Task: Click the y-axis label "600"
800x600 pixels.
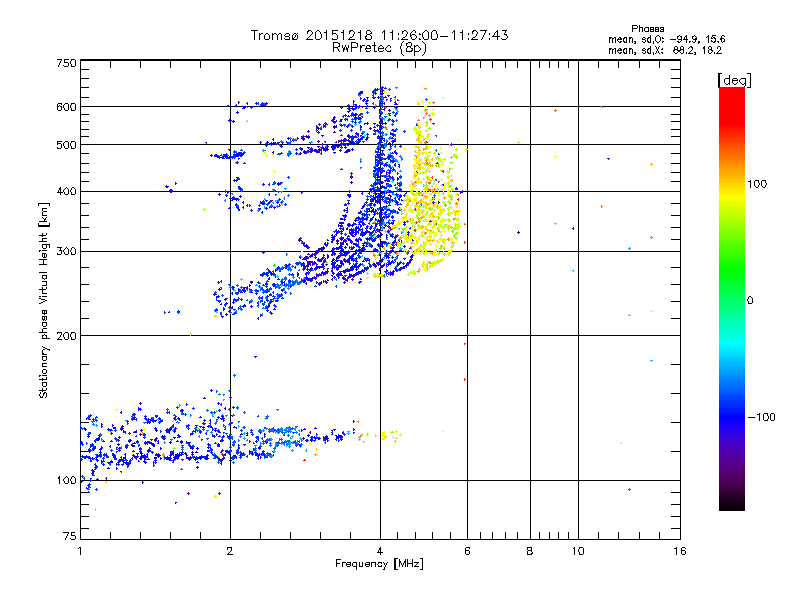Action: tap(66, 107)
